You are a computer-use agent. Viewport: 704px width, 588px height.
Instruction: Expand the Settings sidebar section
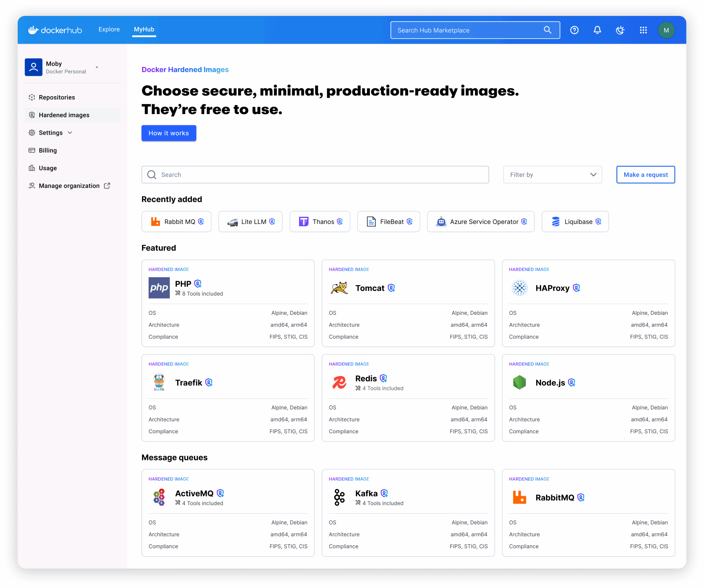click(x=51, y=133)
